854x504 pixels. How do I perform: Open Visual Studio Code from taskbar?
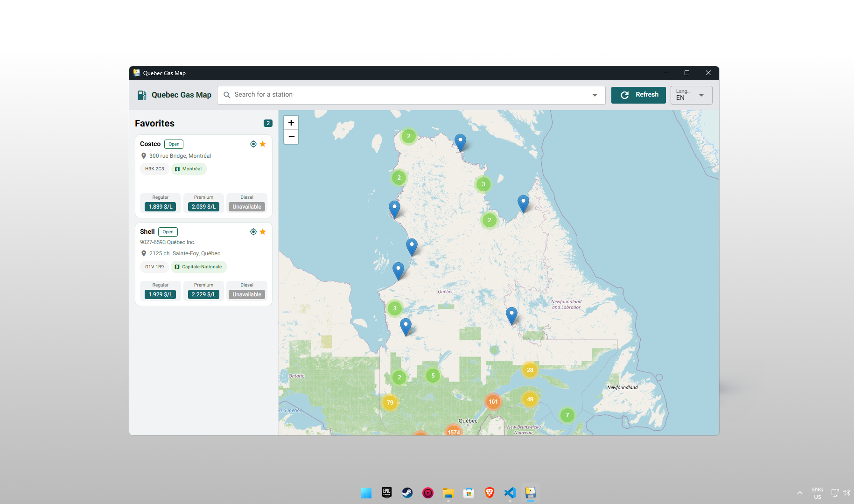tap(510, 493)
